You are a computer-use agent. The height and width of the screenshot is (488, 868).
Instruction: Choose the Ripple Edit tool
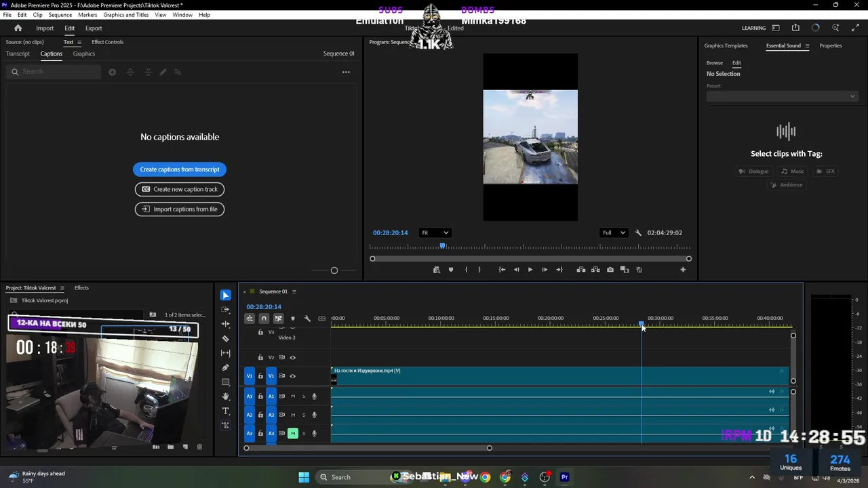[x=226, y=324]
